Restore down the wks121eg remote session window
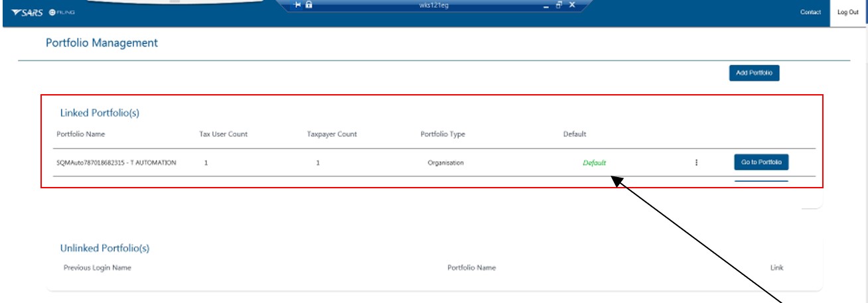868x303 pixels. [559, 5]
